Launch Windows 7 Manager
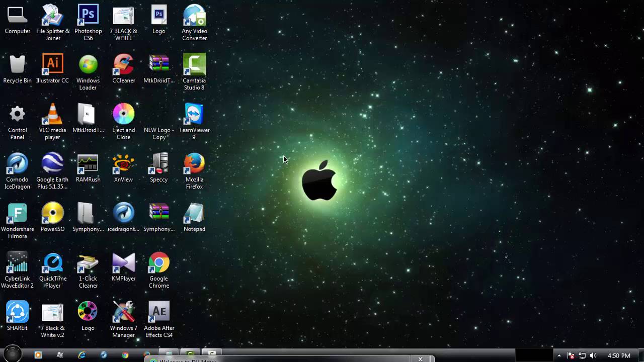The image size is (644, 362). pyautogui.click(x=123, y=320)
